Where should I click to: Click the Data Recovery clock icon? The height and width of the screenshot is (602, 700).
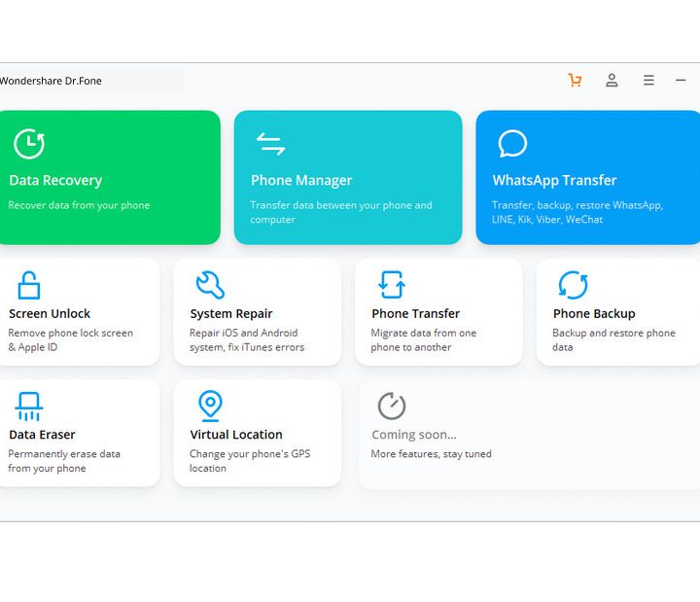click(x=29, y=144)
